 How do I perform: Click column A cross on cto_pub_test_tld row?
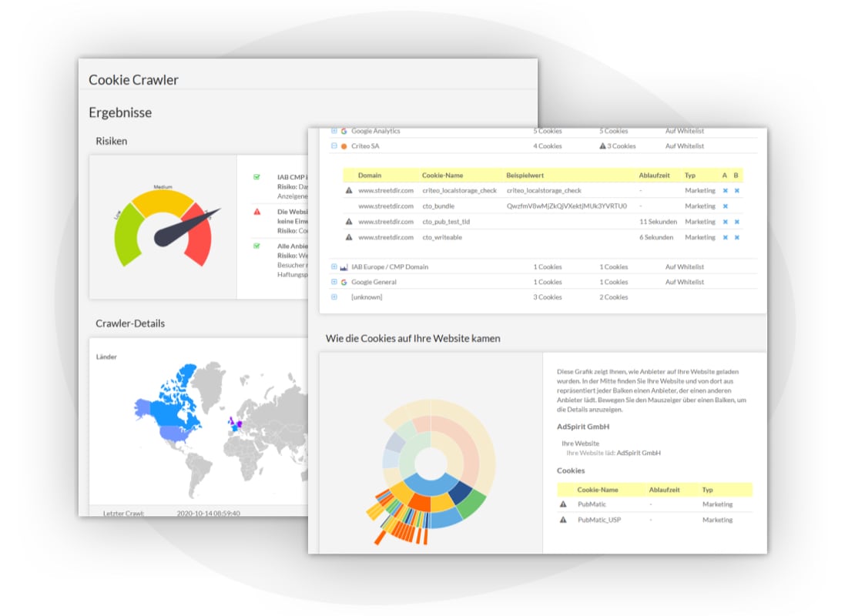pyautogui.click(x=726, y=222)
